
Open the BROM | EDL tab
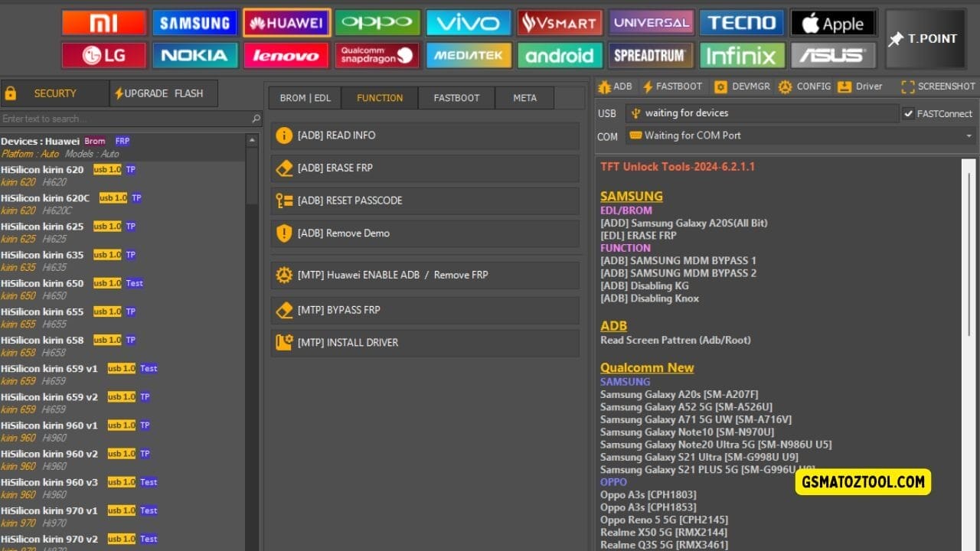pos(305,97)
